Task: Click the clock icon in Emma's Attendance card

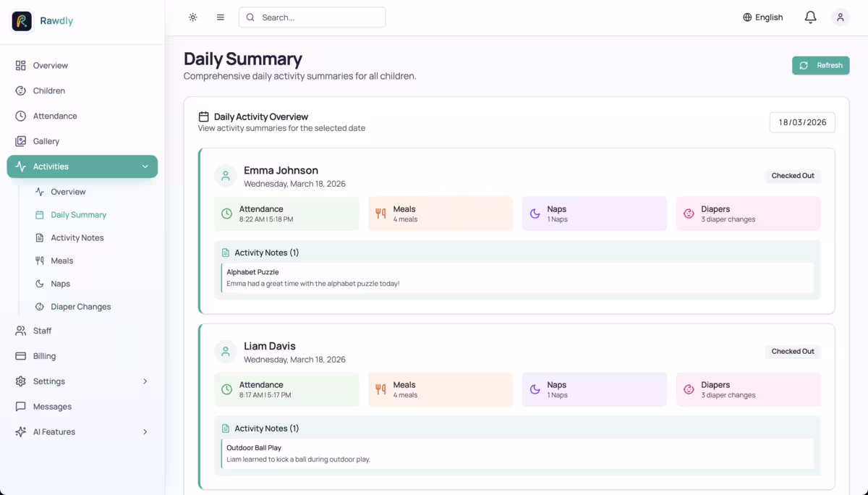Action: [226, 213]
